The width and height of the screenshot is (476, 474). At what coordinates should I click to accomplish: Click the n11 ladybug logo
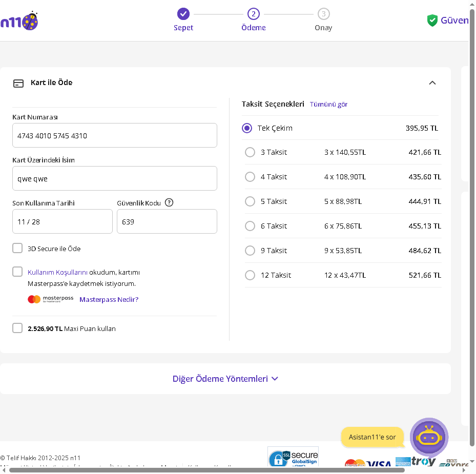click(19, 21)
